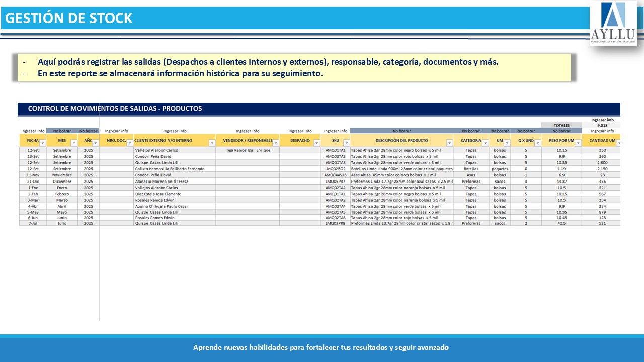Open the Q X UND filter dropdown
This screenshot has width=644, height=362.
(537, 143)
